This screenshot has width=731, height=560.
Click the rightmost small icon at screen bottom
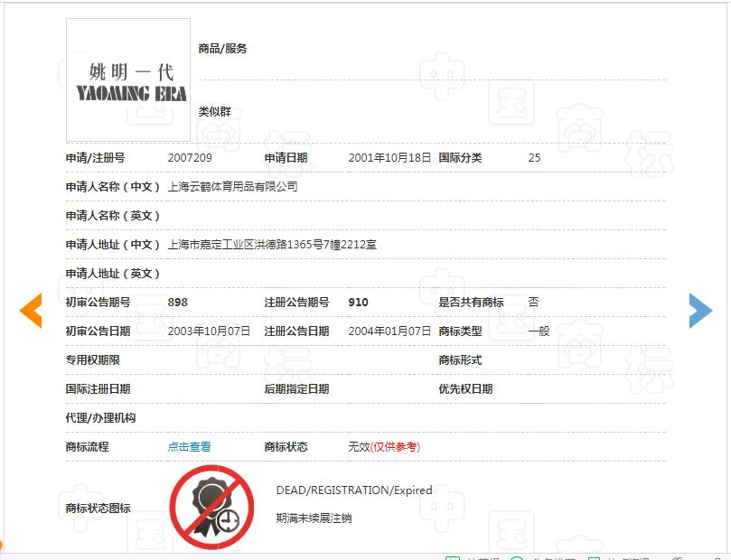click(717, 558)
